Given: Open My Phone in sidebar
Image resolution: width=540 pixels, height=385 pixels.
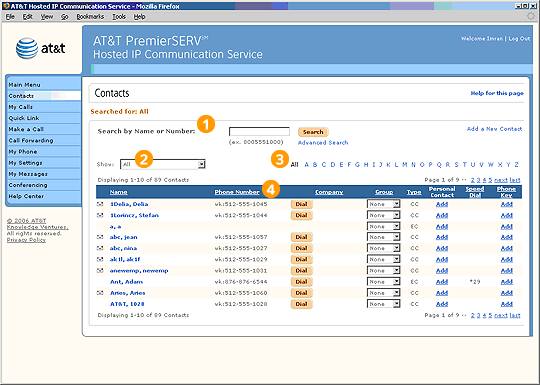Looking at the screenshot, I should coord(23,152).
